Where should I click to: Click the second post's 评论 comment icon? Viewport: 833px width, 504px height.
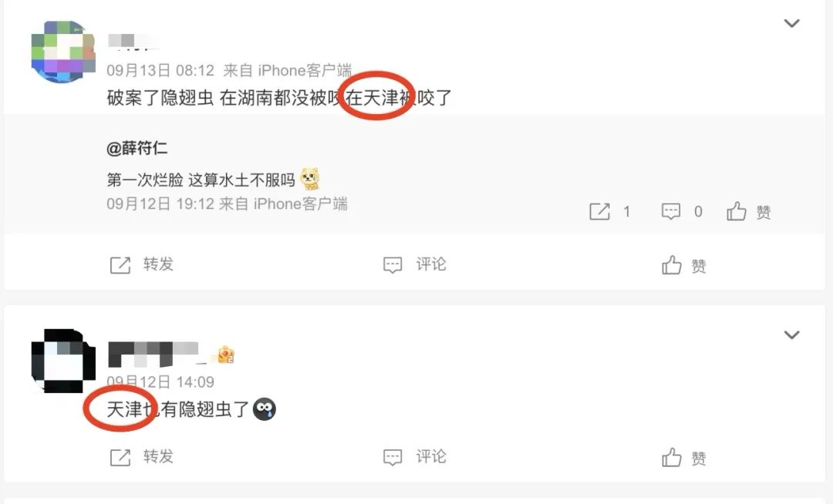coord(393,457)
